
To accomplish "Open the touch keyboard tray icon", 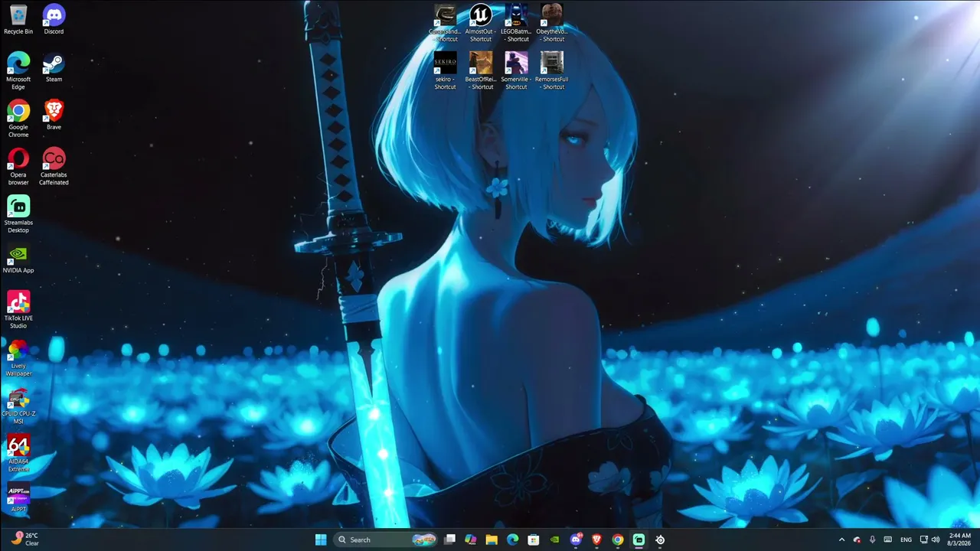I will point(887,540).
